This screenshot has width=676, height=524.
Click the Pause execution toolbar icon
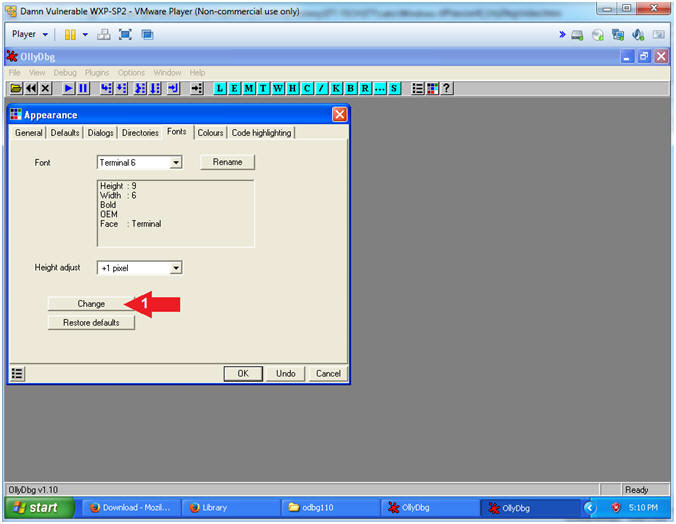[x=83, y=88]
